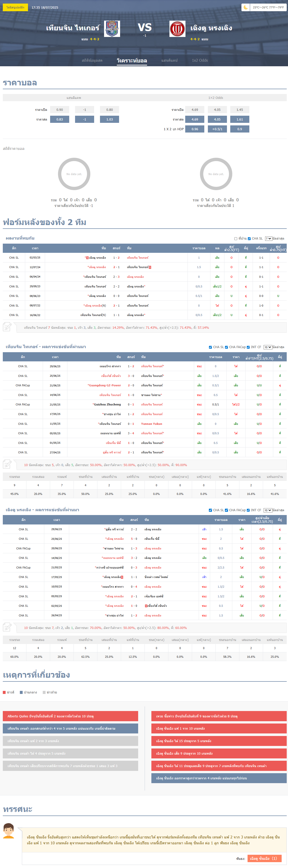Click the ไชนีสซูเปอร์ลีก league badge
Viewport: 288px width, 868px height.
pos(16,7)
